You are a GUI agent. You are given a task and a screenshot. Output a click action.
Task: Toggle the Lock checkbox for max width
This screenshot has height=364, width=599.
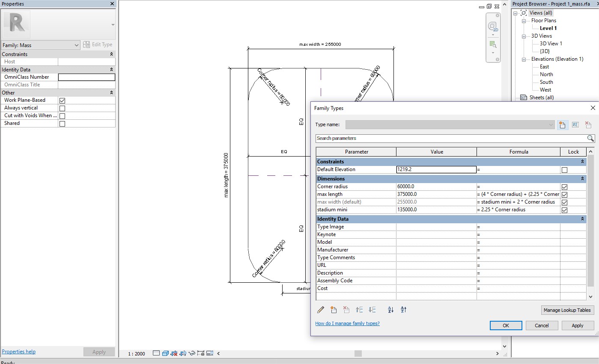click(564, 202)
